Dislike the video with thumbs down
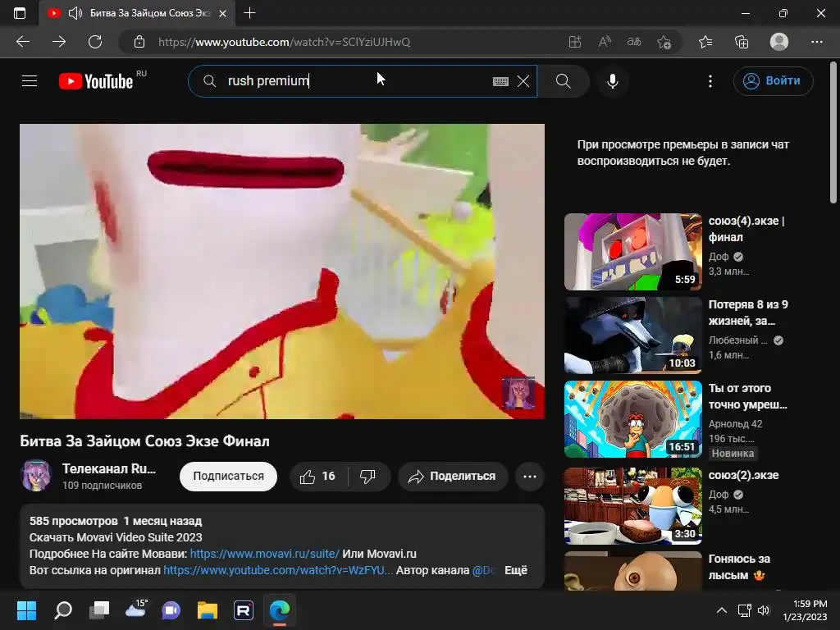840x630 pixels. tap(368, 477)
